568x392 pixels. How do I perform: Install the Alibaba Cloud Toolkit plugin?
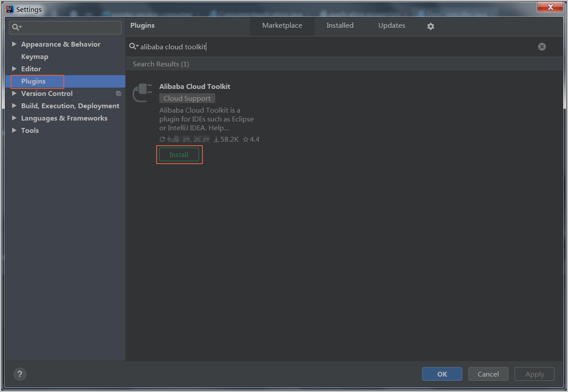point(179,155)
